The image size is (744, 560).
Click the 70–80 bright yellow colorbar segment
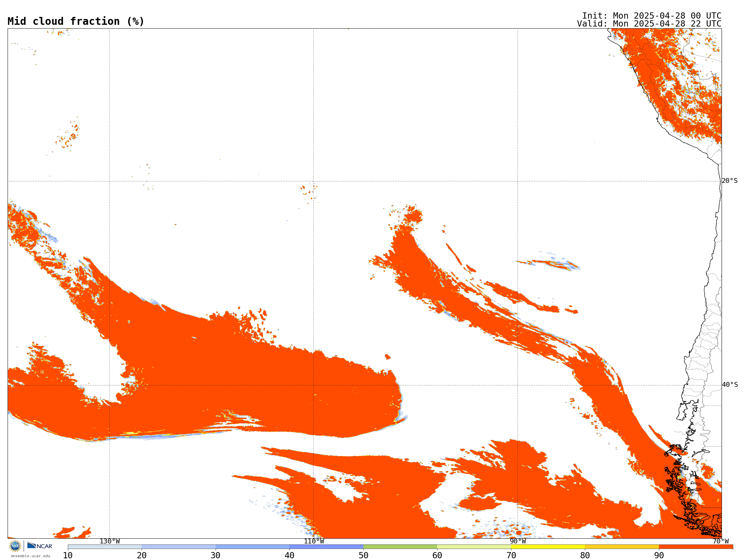tap(548, 547)
